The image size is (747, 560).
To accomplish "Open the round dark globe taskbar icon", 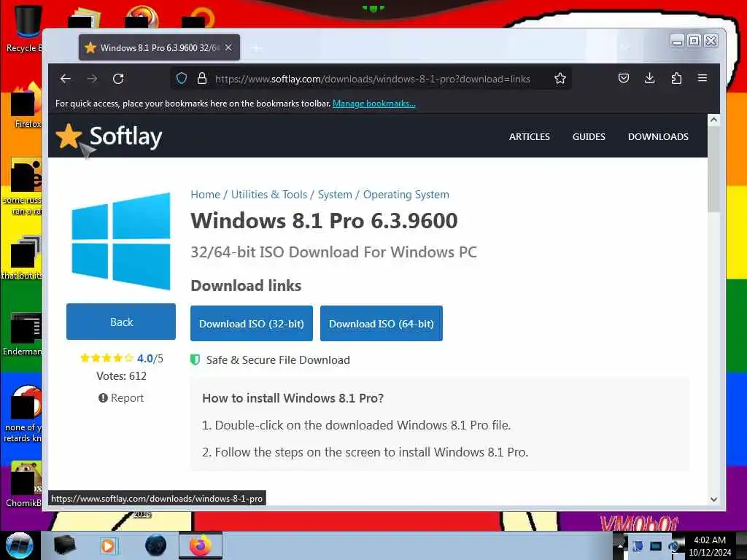I will point(156,545).
